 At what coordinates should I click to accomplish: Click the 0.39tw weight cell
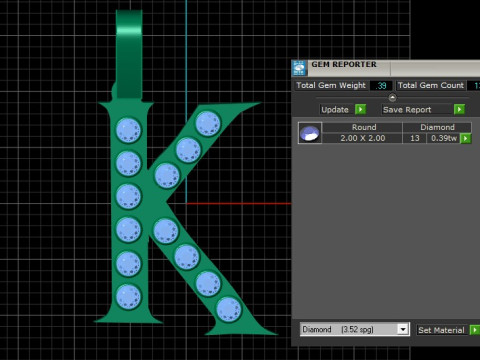(x=444, y=138)
